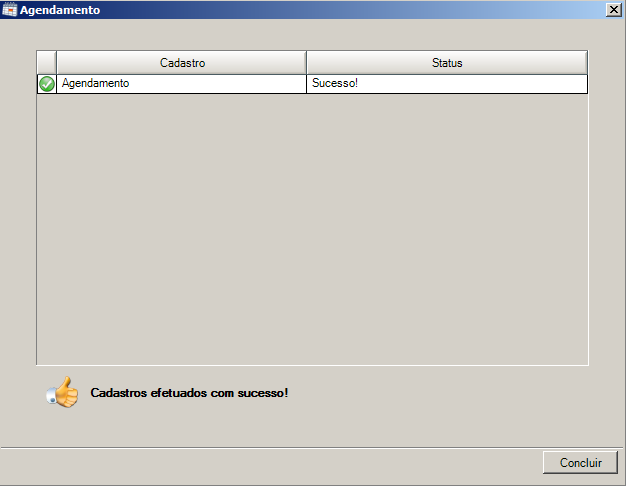Click the blank header cell above the checkmark

(47, 63)
